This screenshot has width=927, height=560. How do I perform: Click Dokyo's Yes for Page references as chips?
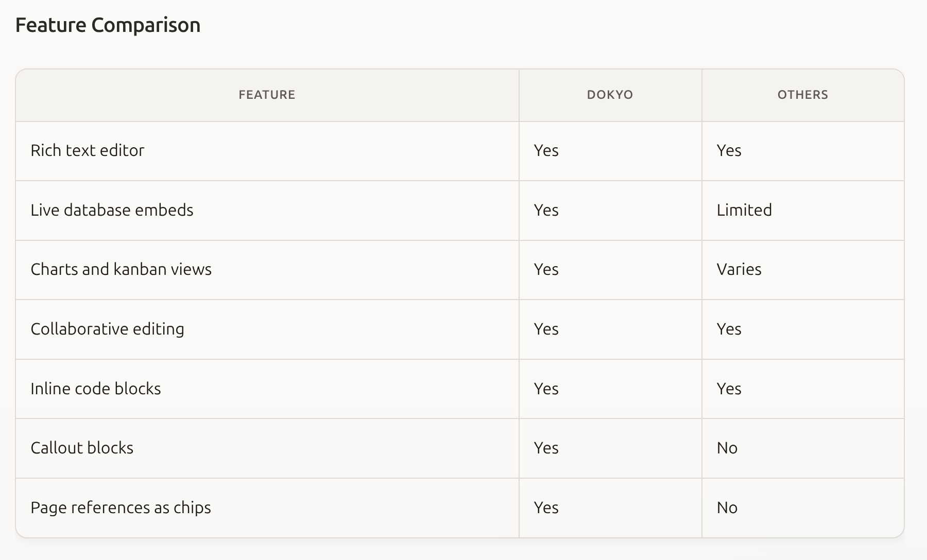coord(610,508)
